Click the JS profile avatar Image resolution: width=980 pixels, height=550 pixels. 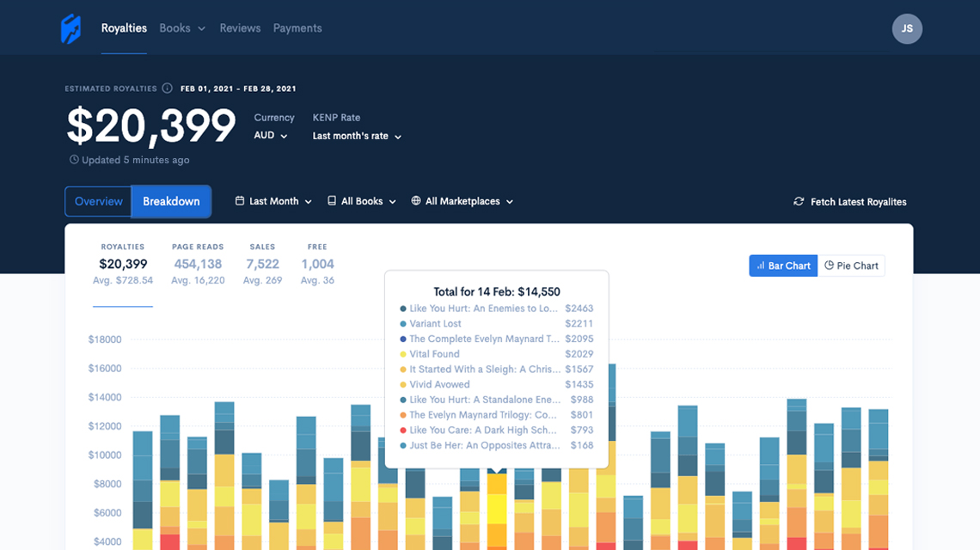[x=907, y=28]
